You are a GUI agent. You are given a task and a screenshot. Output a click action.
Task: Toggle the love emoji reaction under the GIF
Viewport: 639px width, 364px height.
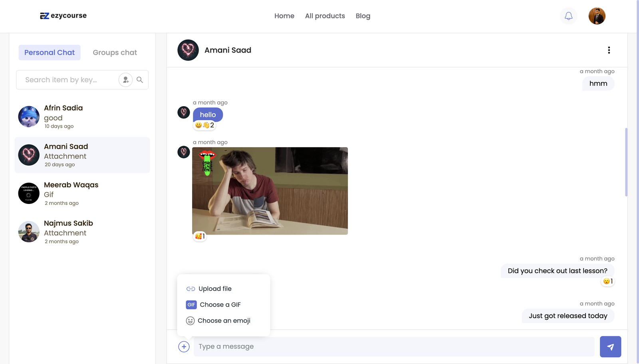[200, 236]
